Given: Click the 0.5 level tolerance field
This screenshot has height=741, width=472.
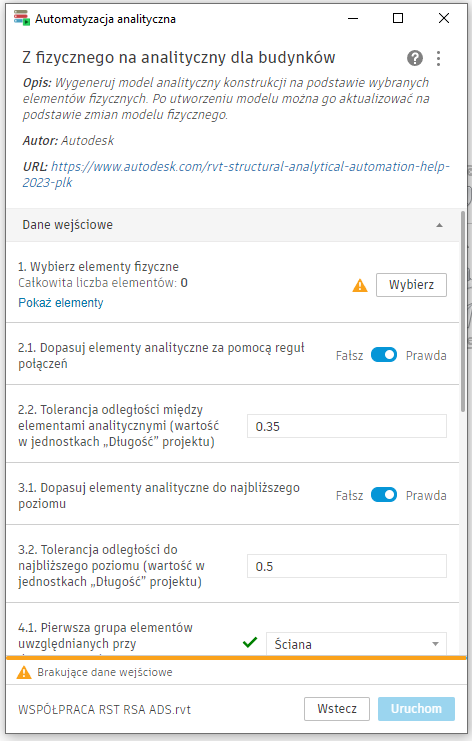Looking at the screenshot, I should [x=347, y=566].
